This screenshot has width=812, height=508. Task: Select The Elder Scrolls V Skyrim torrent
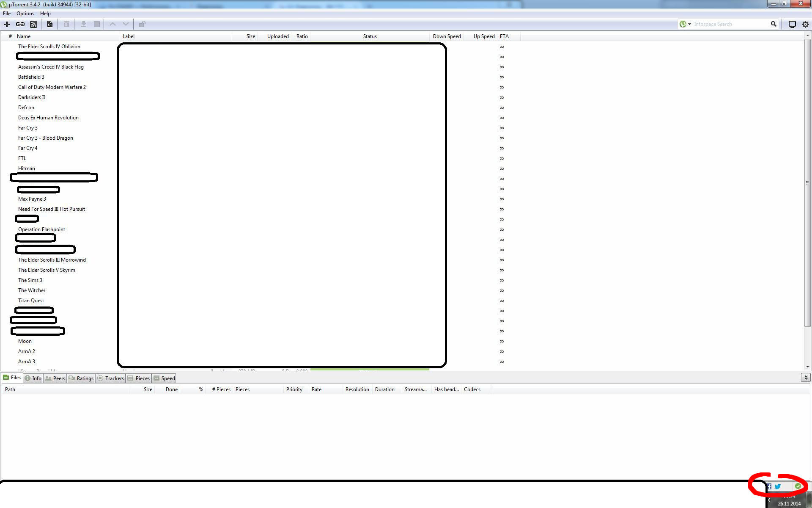pos(47,270)
